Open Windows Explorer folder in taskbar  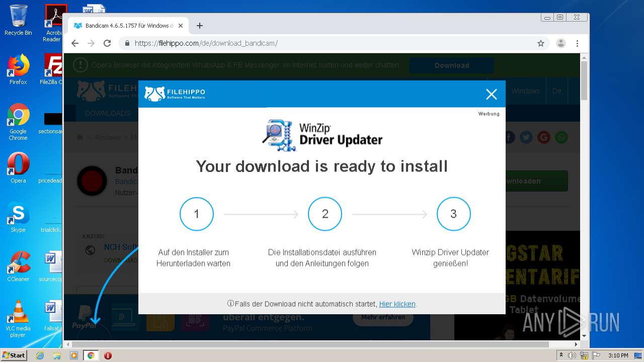[57, 355]
